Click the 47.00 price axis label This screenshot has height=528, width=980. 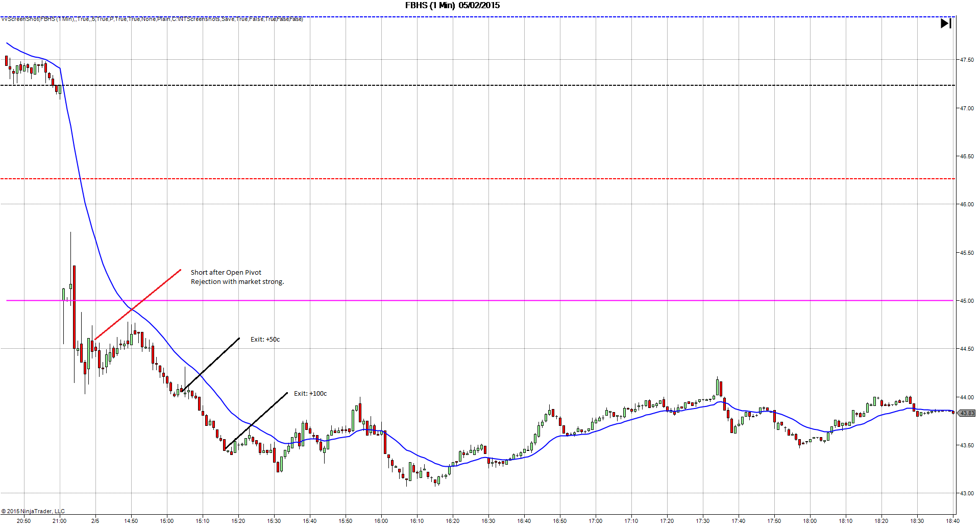click(x=967, y=108)
